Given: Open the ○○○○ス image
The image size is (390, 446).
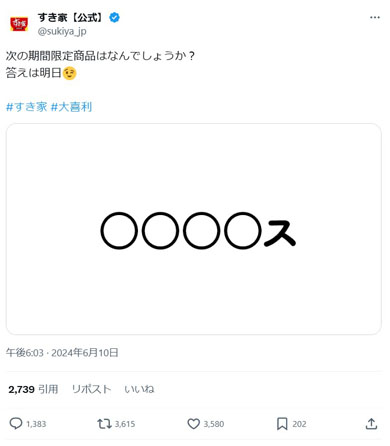Looking at the screenshot, I should [x=194, y=229].
